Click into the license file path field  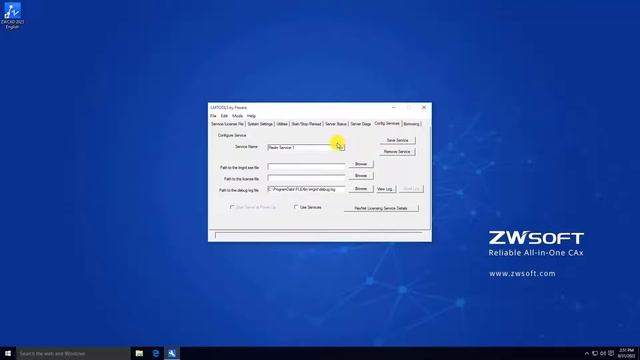306,178
